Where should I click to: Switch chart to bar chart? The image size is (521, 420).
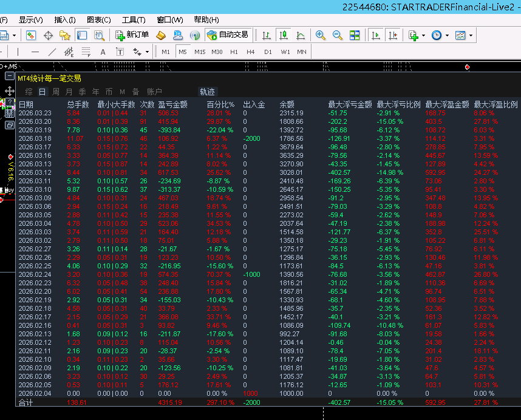coord(266,35)
